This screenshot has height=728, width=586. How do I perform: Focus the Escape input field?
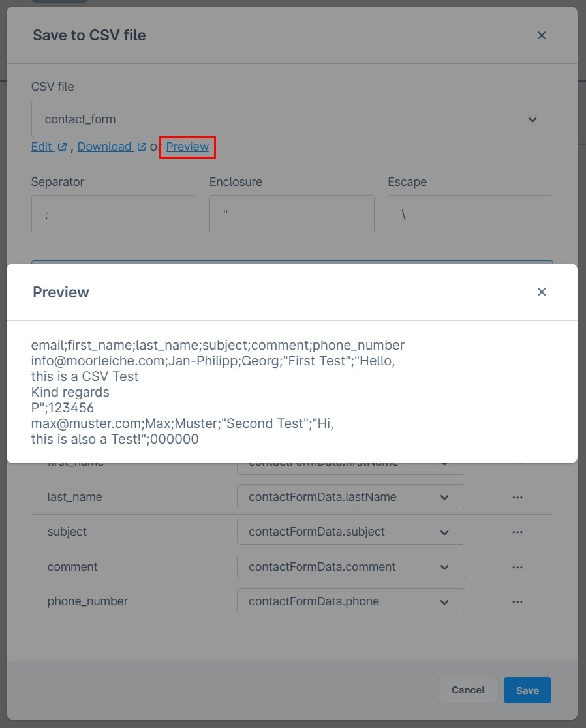click(x=470, y=215)
